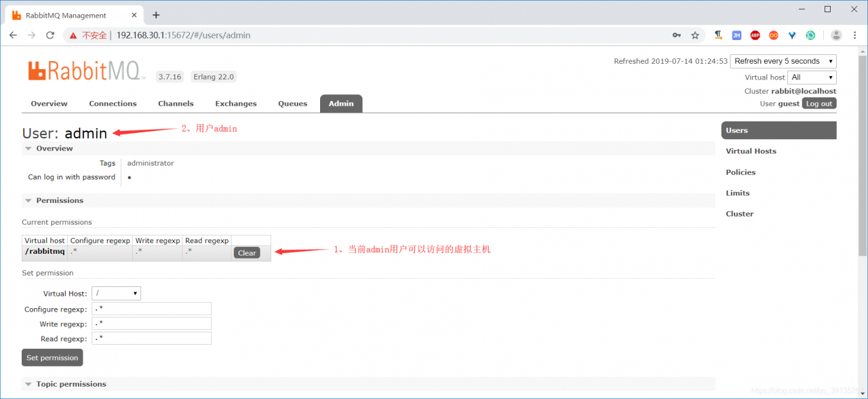Go back to the previous page
This screenshot has height=399, width=868.
click(13, 35)
